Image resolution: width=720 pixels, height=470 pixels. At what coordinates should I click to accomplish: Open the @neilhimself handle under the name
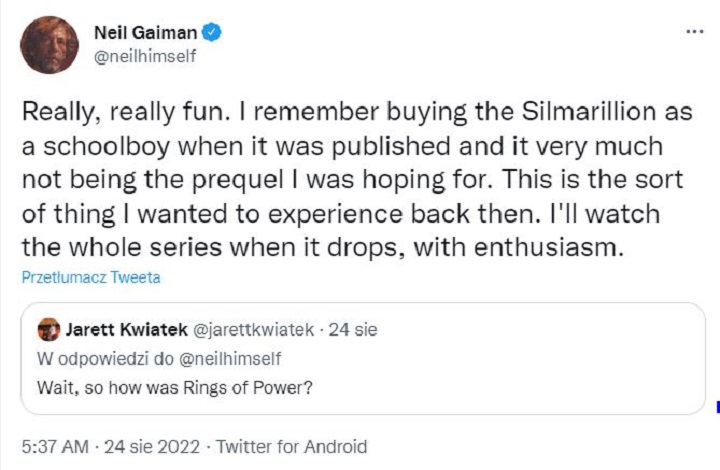pyautogui.click(x=139, y=56)
